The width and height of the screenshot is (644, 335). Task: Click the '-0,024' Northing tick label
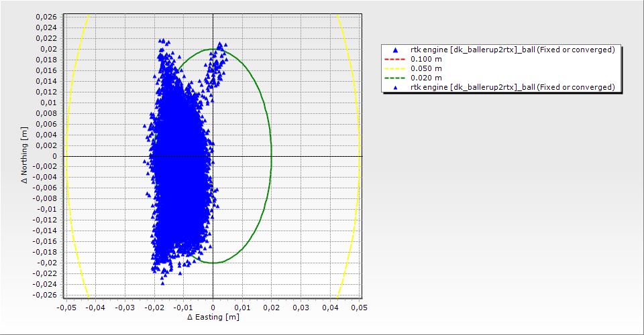[x=45, y=285]
